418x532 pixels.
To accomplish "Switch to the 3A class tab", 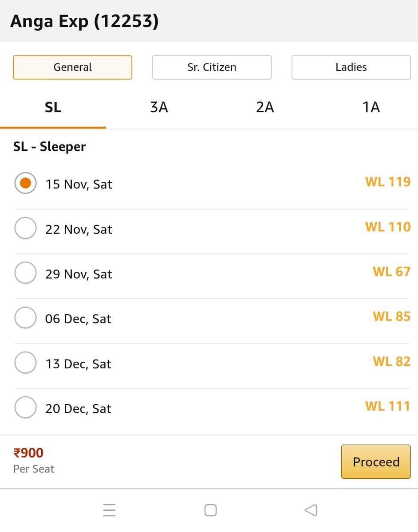I will (x=159, y=108).
